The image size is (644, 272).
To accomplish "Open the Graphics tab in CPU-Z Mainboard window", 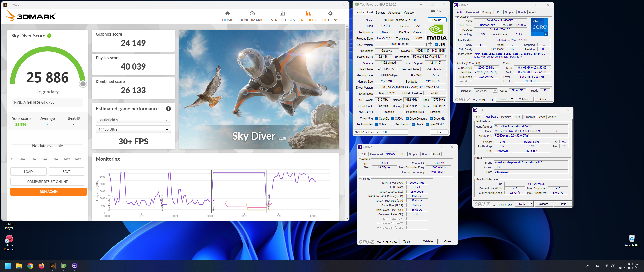I will point(529,117).
